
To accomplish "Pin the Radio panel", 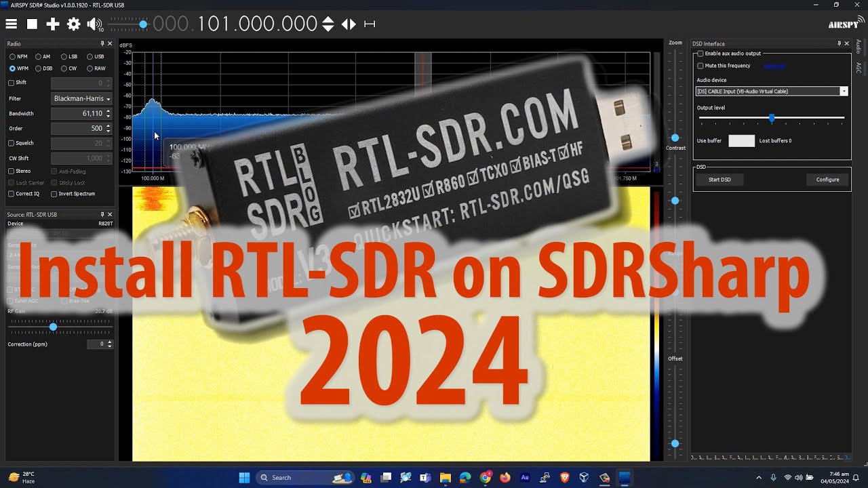I will pos(102,43).
